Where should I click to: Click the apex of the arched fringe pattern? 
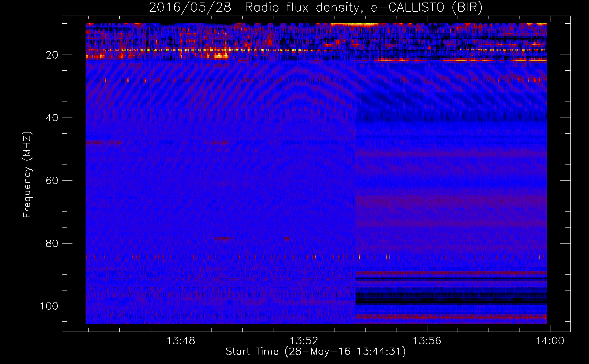coord(299,68)
